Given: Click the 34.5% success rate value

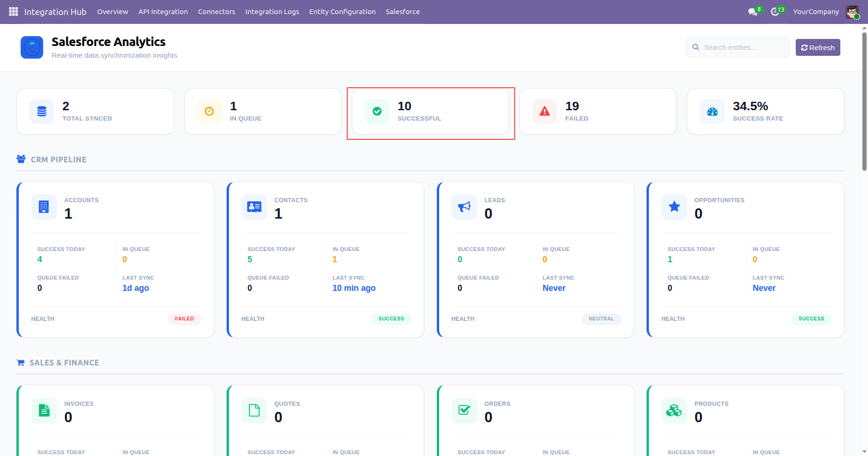Looking at the screenshot, I should [751, 106].
